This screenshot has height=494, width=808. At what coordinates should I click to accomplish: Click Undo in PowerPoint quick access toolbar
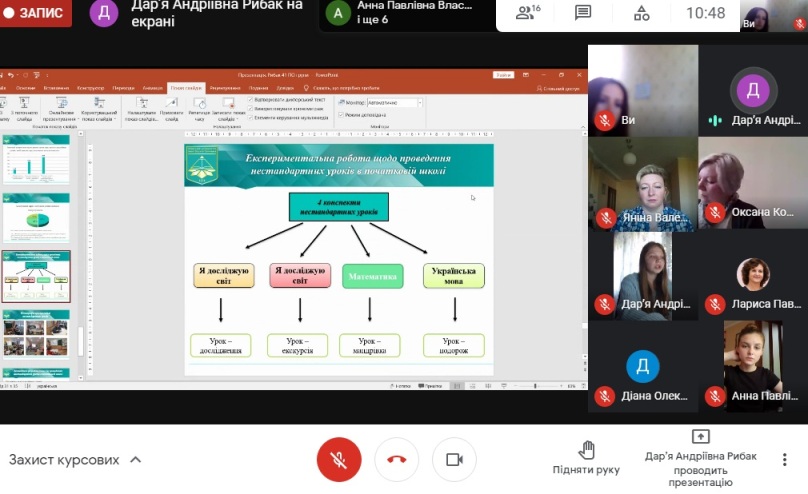click(x=11, y=75)
